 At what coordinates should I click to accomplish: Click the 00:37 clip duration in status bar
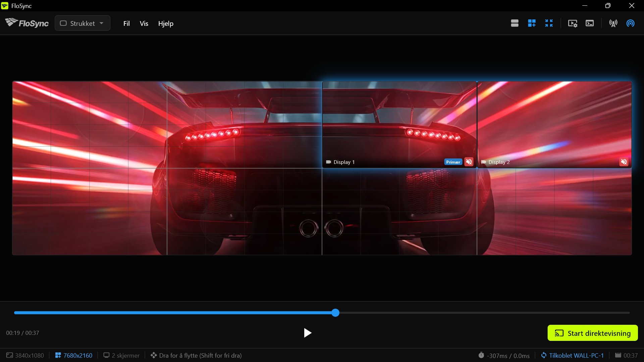tap(626, 355)
